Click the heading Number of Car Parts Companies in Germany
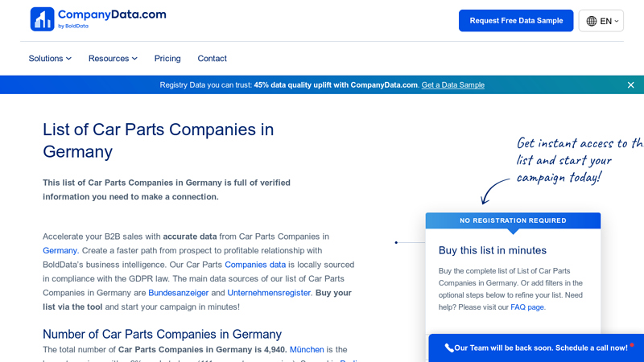The width and height of the screenshot is (644, 362). coord(163,334)
